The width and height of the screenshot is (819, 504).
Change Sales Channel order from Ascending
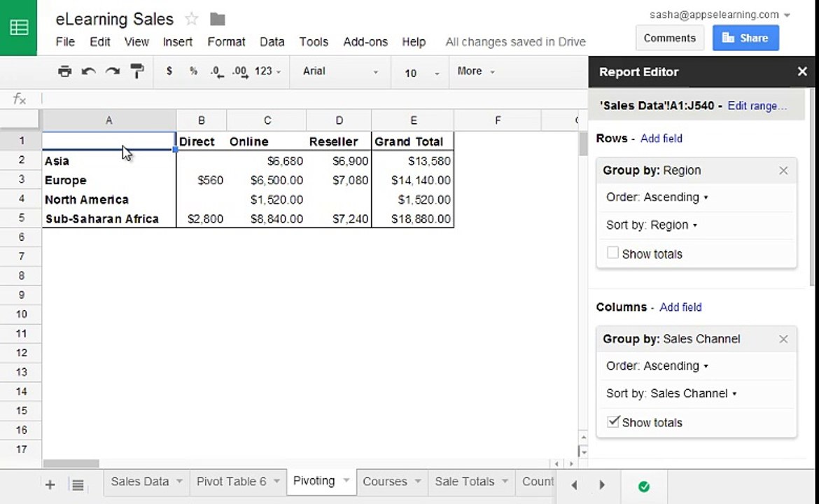(657, 365)
